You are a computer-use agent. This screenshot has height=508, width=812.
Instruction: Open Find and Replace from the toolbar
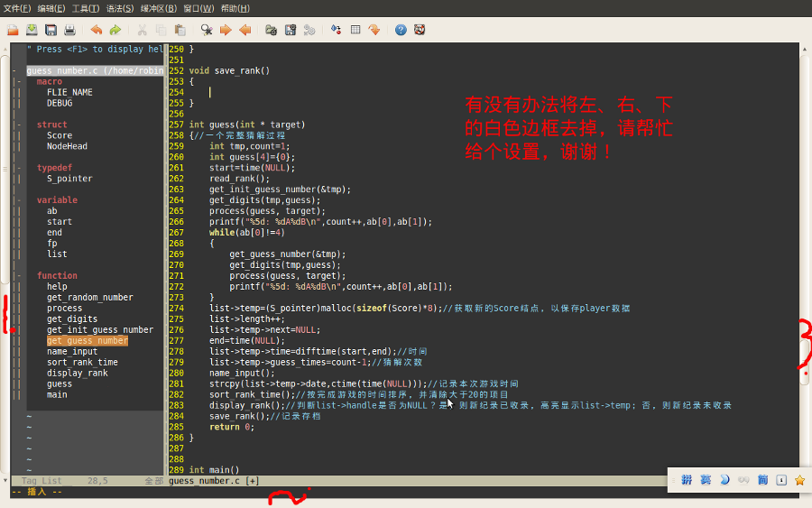(x=207, y=30)
